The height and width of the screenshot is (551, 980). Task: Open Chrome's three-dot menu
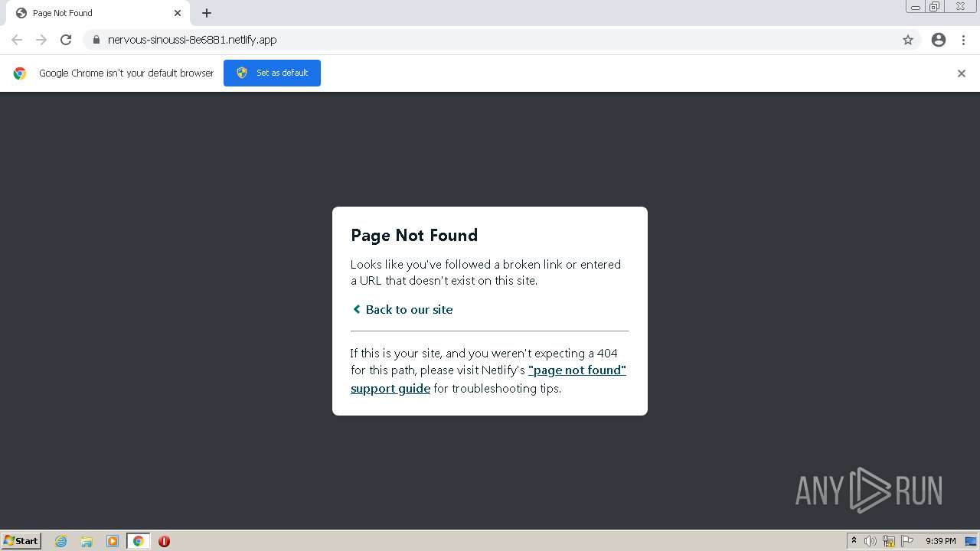(x=964, y=40)
